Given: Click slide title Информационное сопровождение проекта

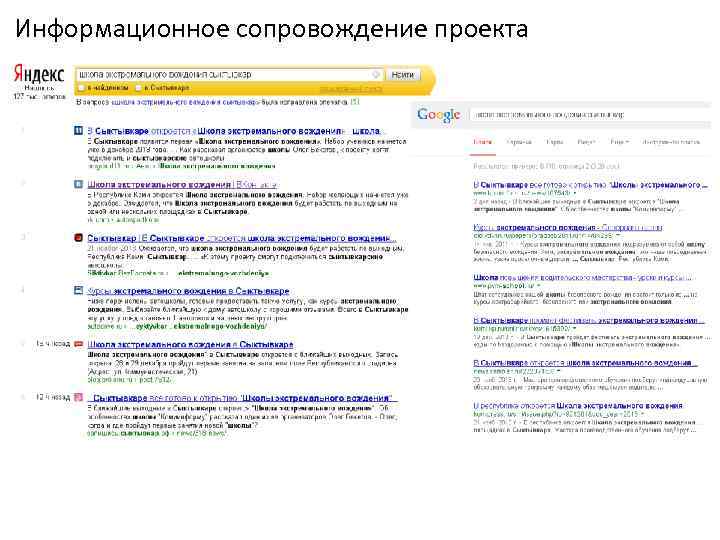Looking at the screenshot, I should tap(271, 28).
